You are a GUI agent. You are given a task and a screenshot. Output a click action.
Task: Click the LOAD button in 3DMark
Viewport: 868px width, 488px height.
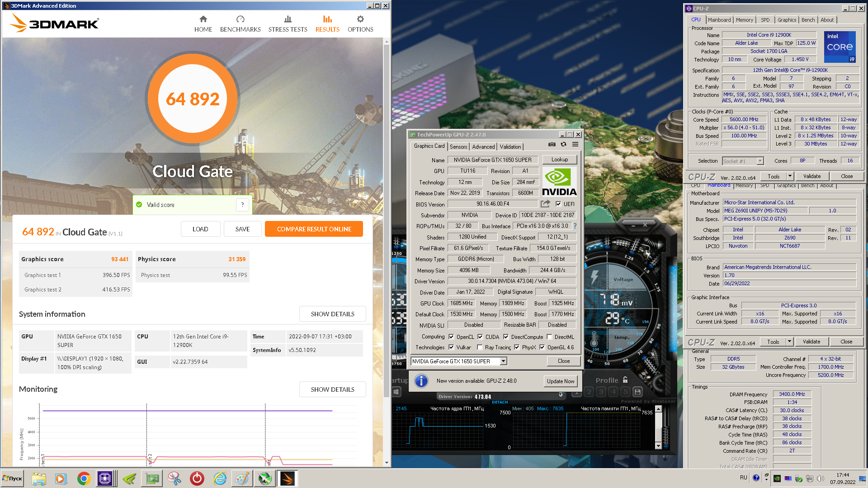click(x=200, y=229)
